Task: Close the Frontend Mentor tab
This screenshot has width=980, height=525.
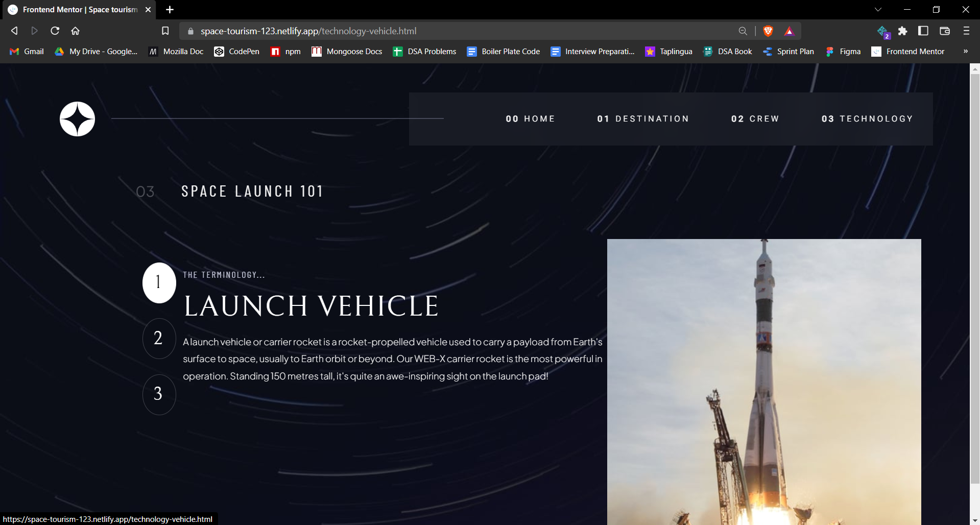Action: coord(148,10)
